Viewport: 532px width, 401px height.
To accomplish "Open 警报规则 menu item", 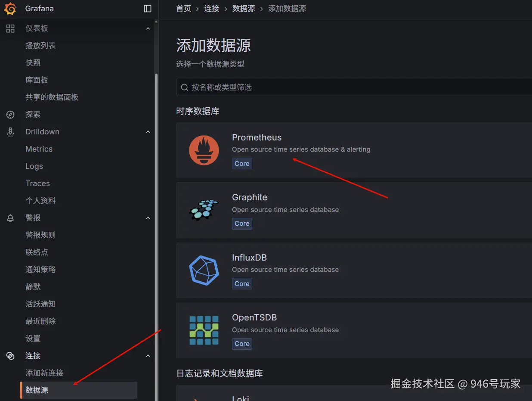I will click(x=40, y=235).
